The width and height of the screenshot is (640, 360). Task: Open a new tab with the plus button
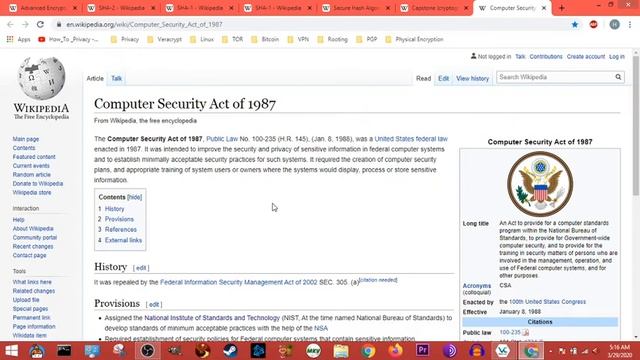(x=562, y=8)
